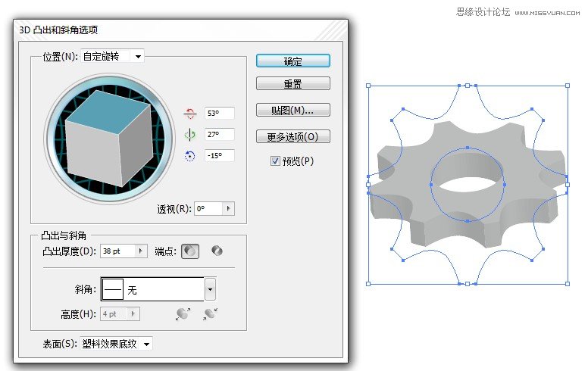Click the extrude depth field 38 pt
Viewport: 588px width, 371px height.
click(117, 251)
